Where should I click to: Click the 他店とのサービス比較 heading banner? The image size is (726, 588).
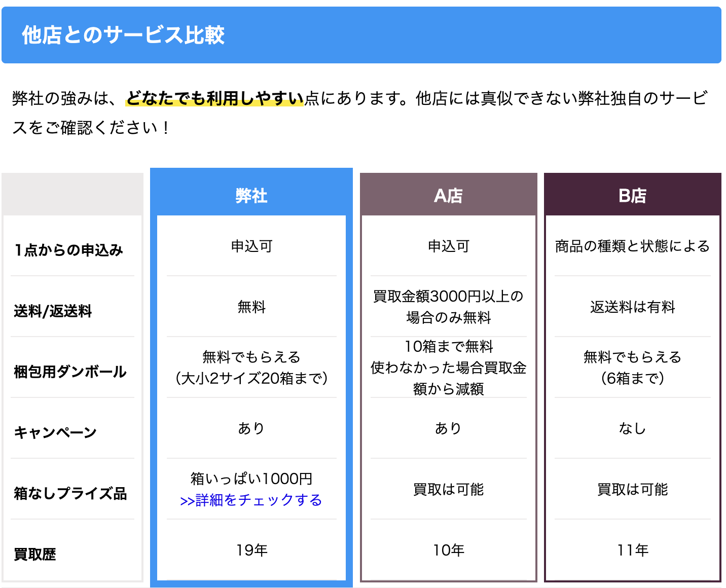pyautogui.click(x=123, y=35)
